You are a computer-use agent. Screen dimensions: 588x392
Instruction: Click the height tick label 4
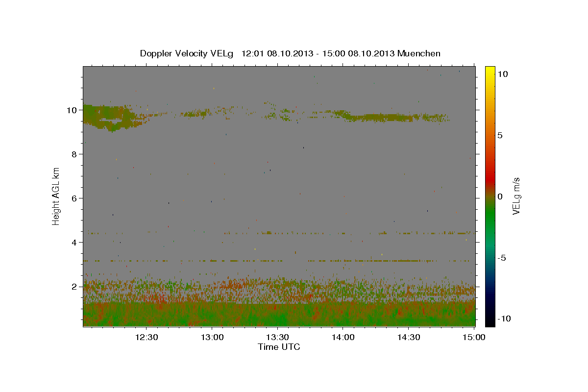(x=75, y=243)
